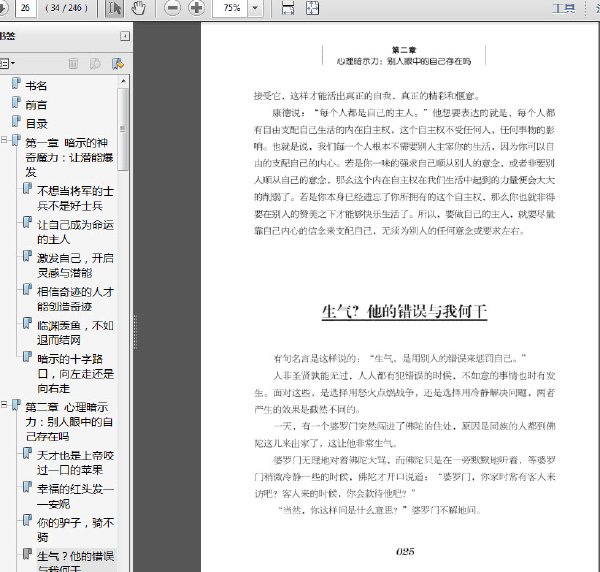Click the bookmarks panel scroll up arrow
Viewport: 600px width, 572px height.
click(123, 81)
